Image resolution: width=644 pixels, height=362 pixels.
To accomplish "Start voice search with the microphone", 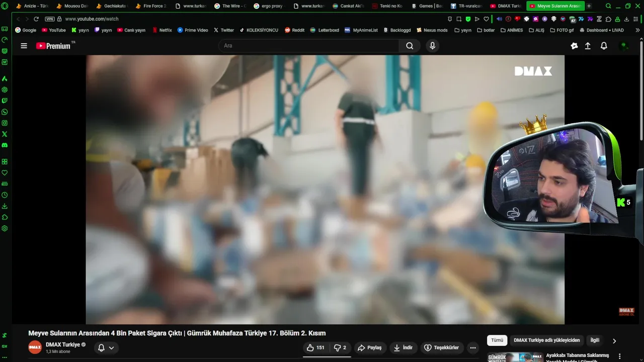I will (432, 46).
